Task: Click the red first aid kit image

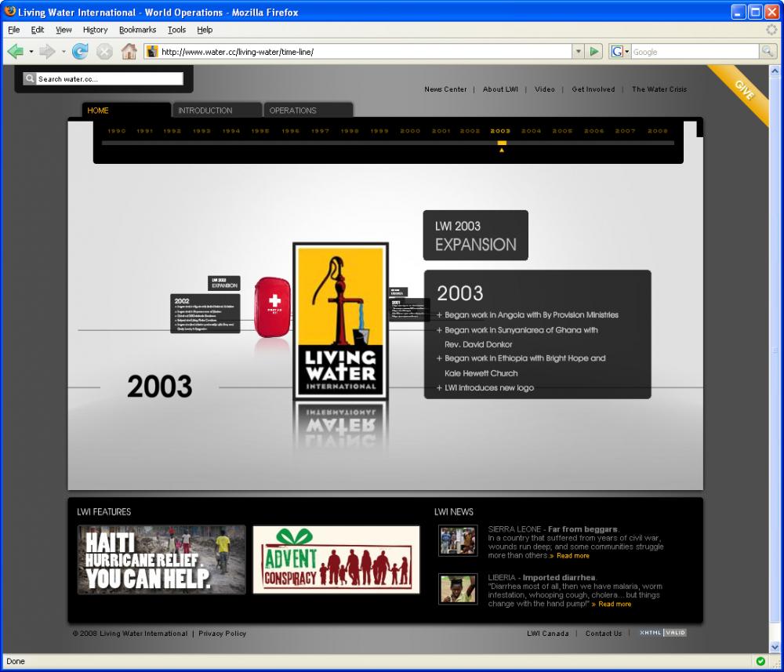Action: coord(272,307)
